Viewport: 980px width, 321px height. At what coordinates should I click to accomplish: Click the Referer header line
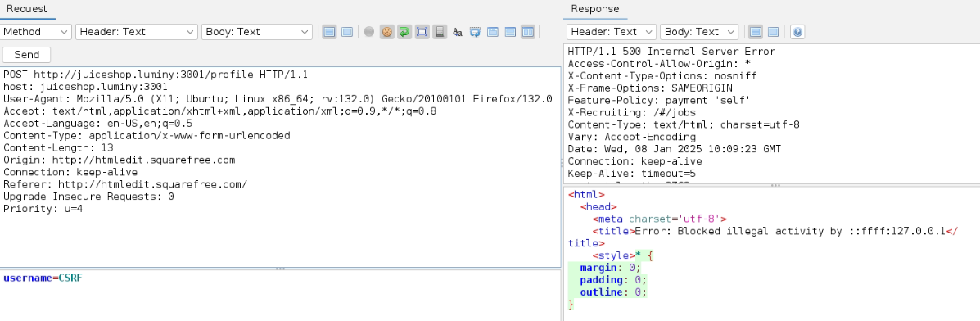125,184
